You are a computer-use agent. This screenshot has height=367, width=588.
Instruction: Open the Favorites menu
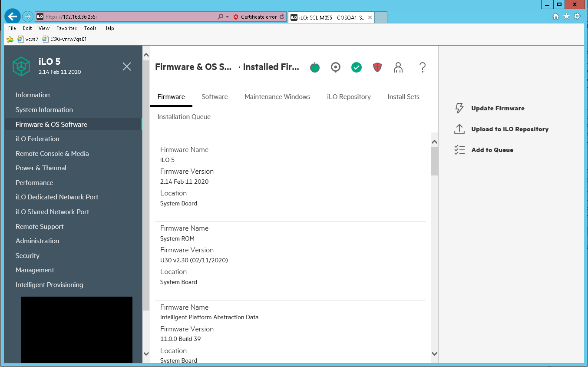[66, 28]
